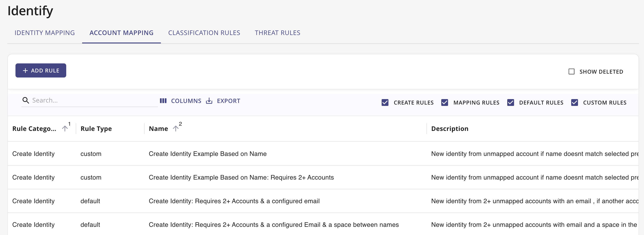The image size is (644, 235).
Task: Open the Columns chooser
Action: (180, 101)
